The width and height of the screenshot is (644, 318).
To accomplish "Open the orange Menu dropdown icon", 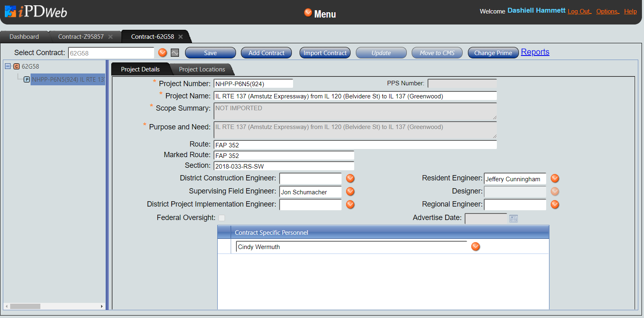I will click(308, 13).
